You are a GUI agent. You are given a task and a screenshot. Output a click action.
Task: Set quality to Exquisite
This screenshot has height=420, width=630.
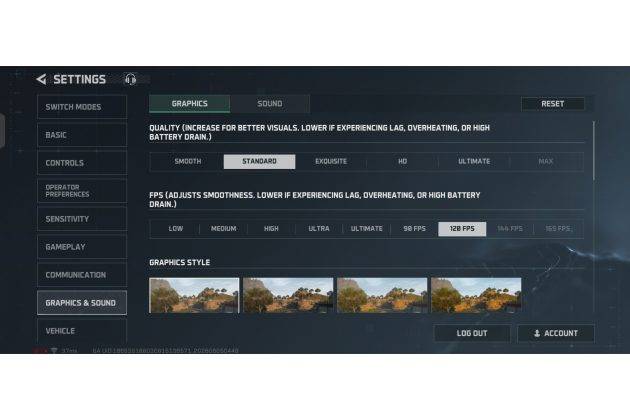(331, 161)
